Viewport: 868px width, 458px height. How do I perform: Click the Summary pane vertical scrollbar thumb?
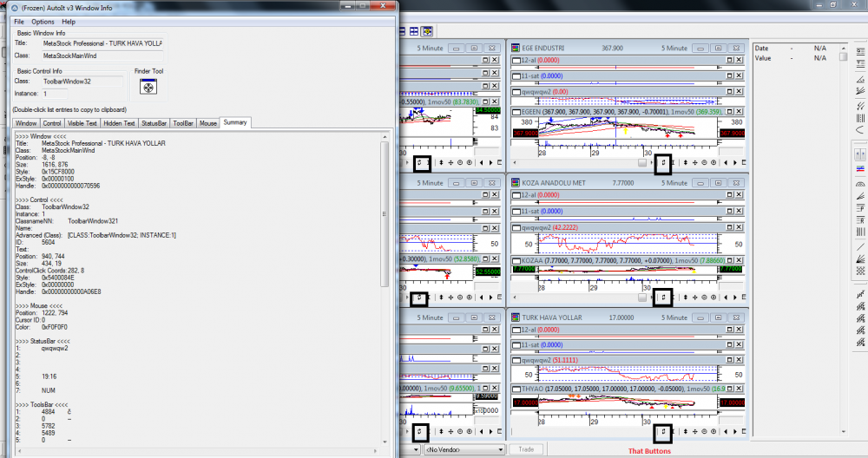point(385,214)
